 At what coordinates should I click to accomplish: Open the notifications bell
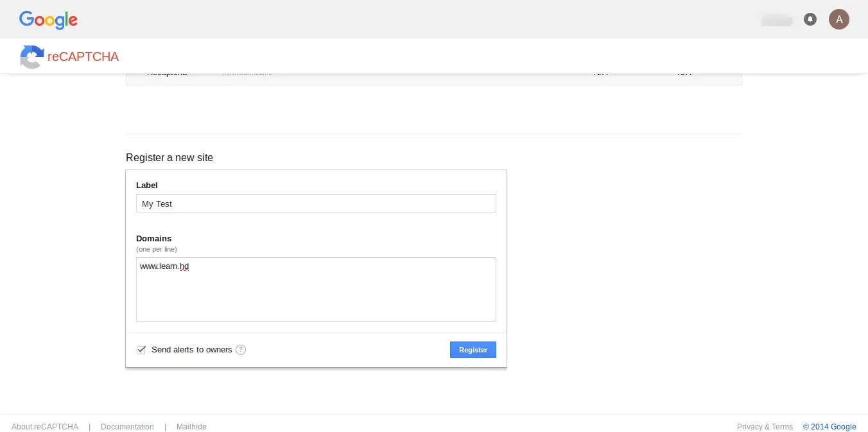pos(810,19)
